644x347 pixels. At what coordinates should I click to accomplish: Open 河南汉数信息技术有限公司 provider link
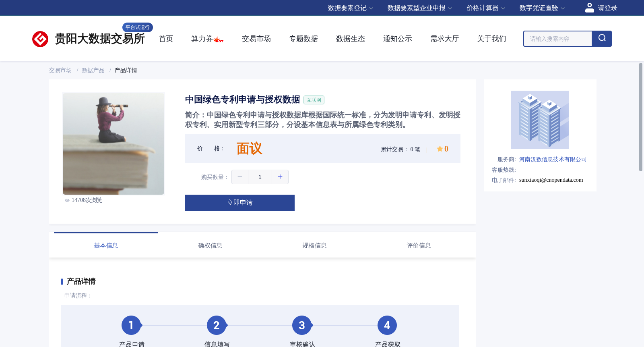tap(553, 160)
